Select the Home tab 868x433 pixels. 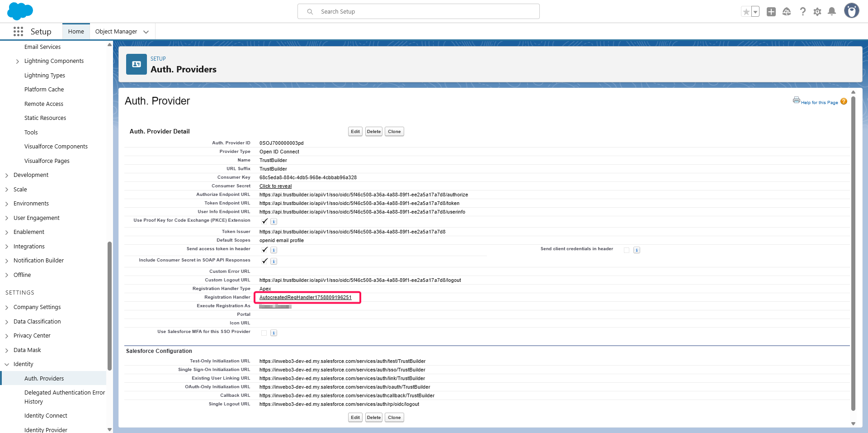(x=76, y=32)
